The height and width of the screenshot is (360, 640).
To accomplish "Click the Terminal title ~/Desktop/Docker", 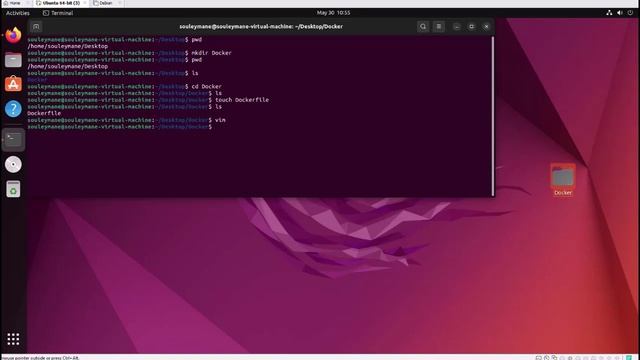I will [261, 27].
